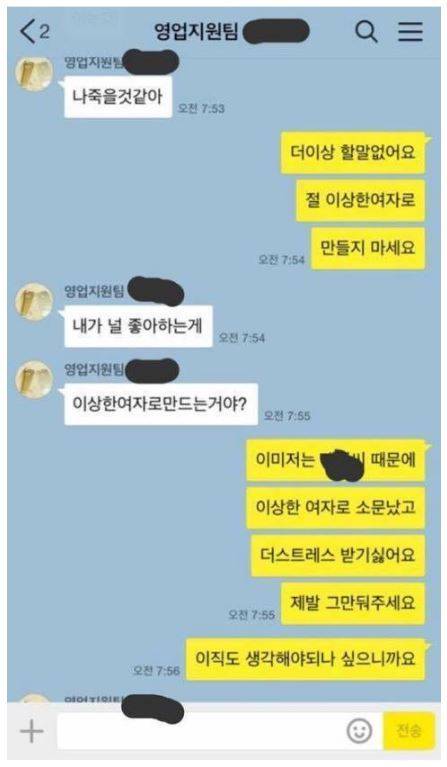Open the hamburger menu icon
The height and width of the screenshot is (767, 447).
pos(410,32)
